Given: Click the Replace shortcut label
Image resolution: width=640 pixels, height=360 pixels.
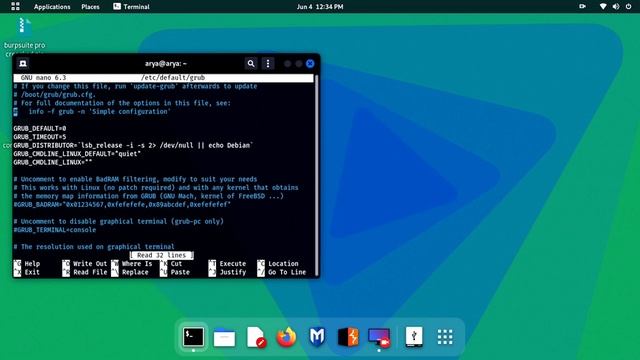Looking at the screenshot, I should 135,272.
